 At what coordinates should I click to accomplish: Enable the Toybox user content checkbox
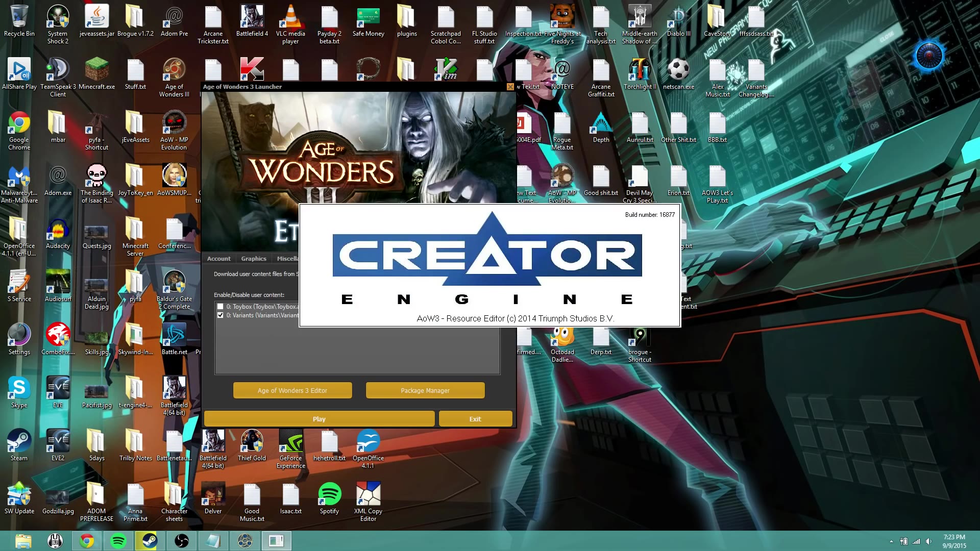(x=220, y=307)
